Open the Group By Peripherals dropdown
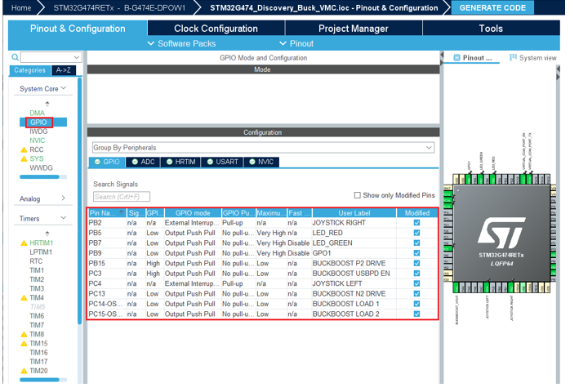Viewport: 570px width, 392px height. [x=263, y=148]
